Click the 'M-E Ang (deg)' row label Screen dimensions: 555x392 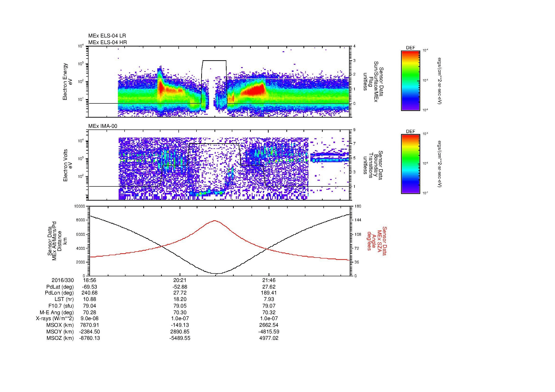(57, 313)
